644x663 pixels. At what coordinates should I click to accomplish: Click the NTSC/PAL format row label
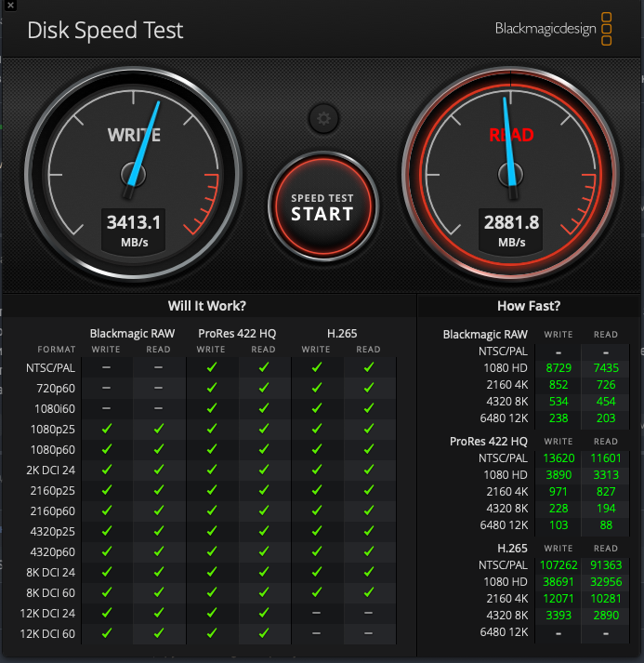click(x=51, y=368)
